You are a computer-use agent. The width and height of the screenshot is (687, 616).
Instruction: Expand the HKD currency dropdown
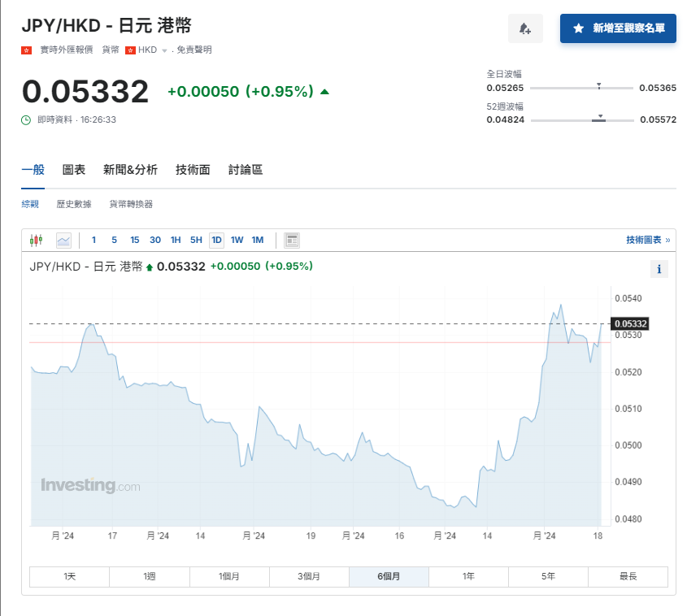pos(164,50)
